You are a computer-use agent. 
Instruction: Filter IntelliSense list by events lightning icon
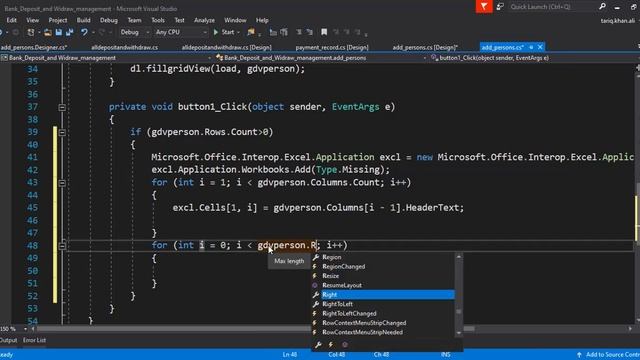coord(331,345)
